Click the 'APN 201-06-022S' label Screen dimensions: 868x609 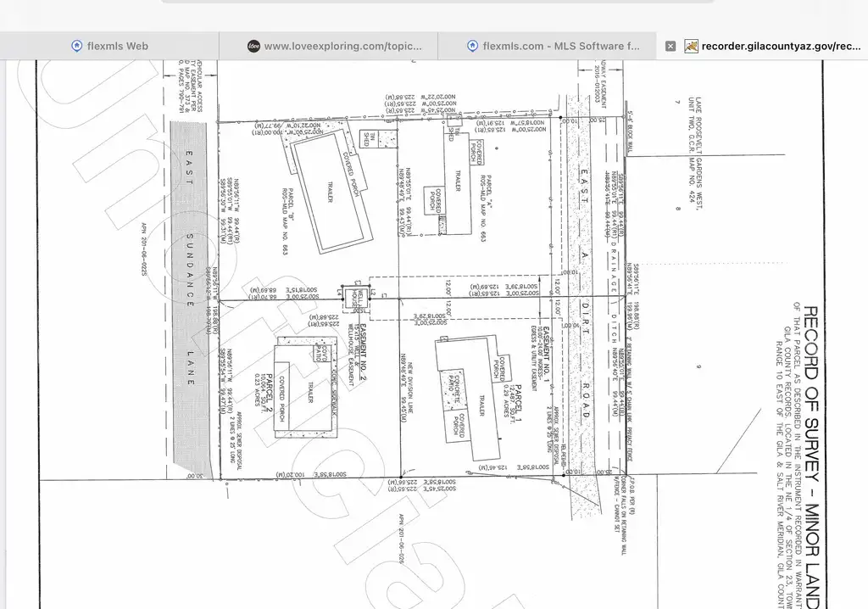[144, 250]
